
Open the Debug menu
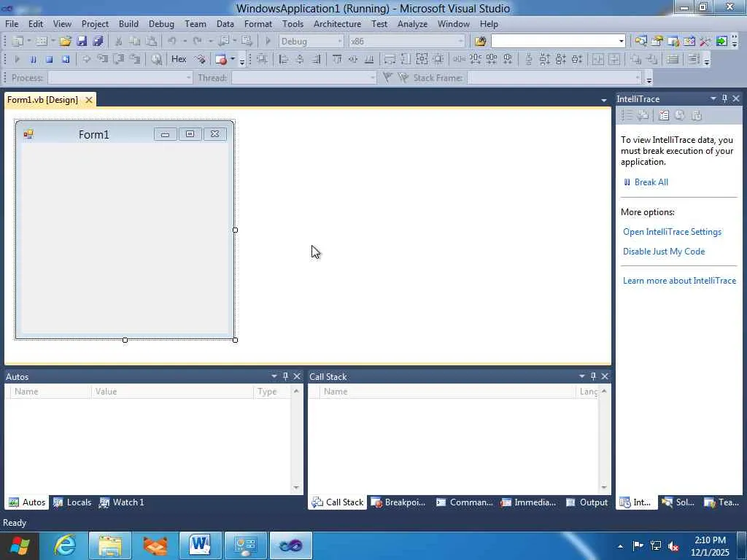click(161, 24)
